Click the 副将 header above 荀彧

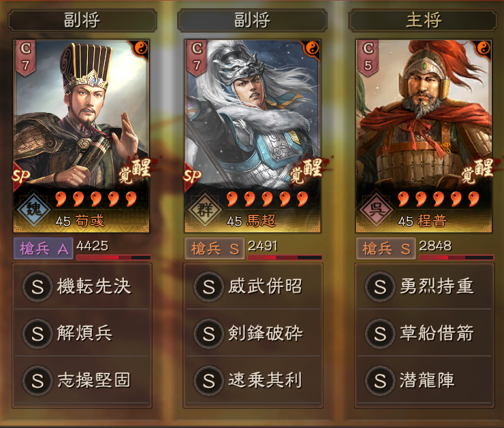(x=82, y=20)
